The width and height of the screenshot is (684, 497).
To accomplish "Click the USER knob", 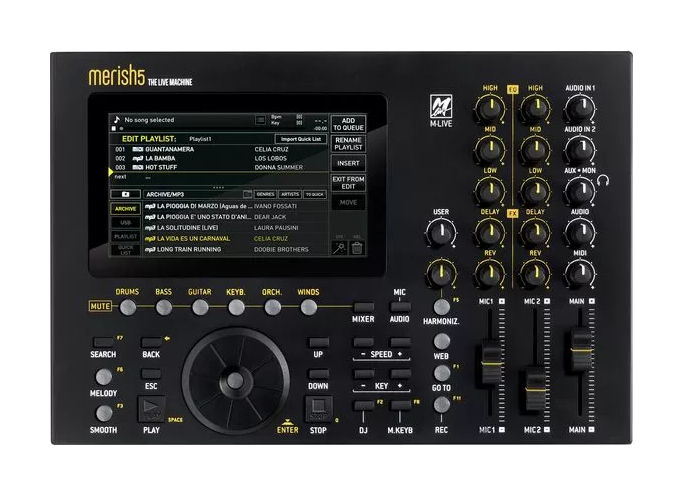I will point(441,232).
